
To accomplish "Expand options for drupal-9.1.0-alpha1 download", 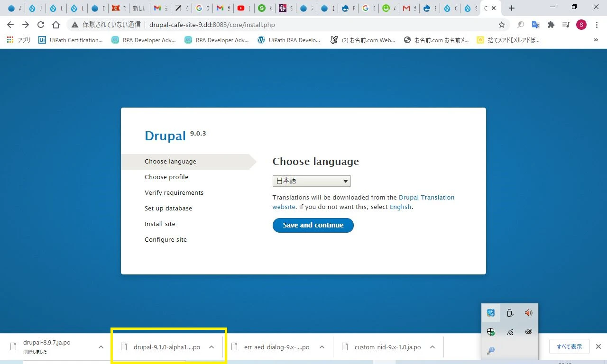I will click(x=212, y=347).
